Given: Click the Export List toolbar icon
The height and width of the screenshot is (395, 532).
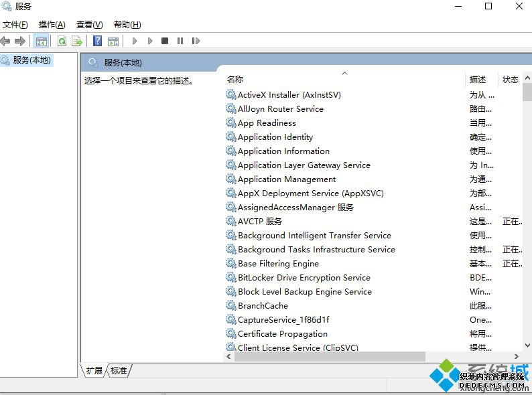Looking at the screenshot, I should click(x=77, y=42).
